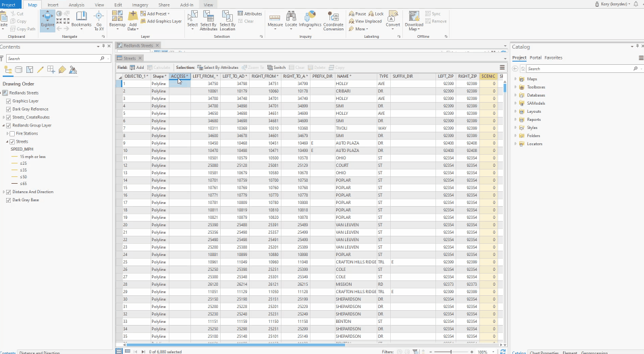The height and width of the screenshot is (354, 644).
Task: Toggle Redlands Group Layer checkbox
Action: [x=9, y=126]
